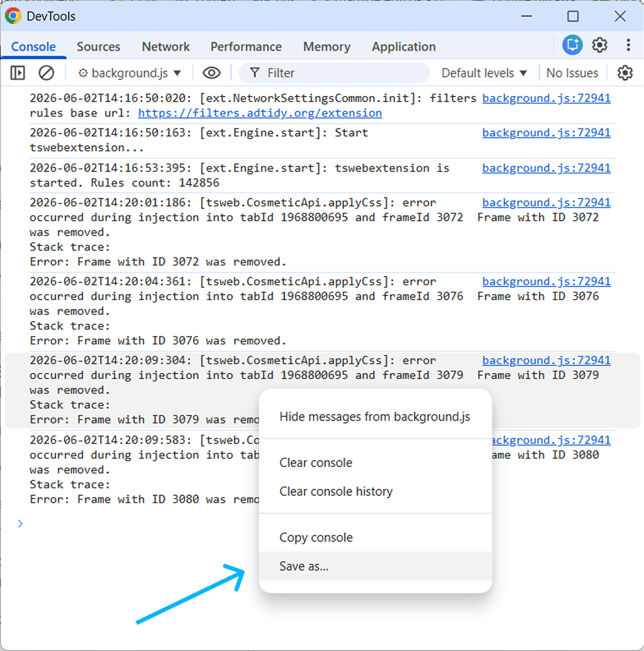Choose Copy console menu entry
Viewport: 644px width, 651px height.
coord(375,537)
